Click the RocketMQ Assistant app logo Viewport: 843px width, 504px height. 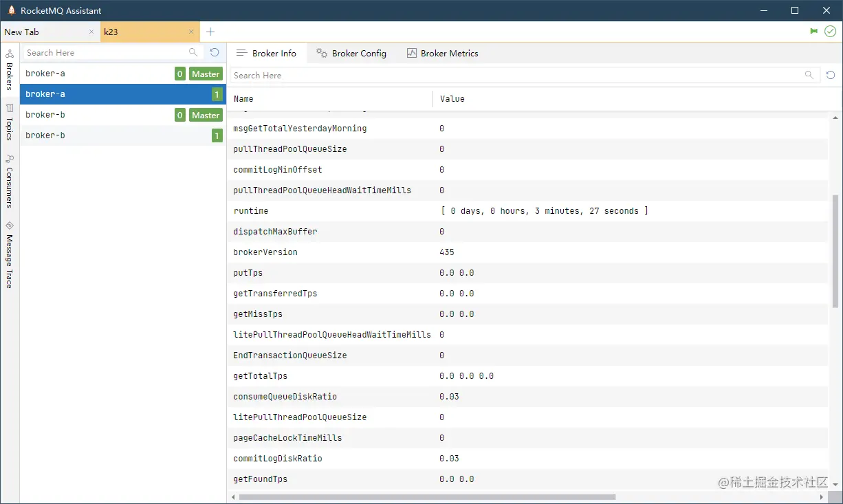coord(11,10)
